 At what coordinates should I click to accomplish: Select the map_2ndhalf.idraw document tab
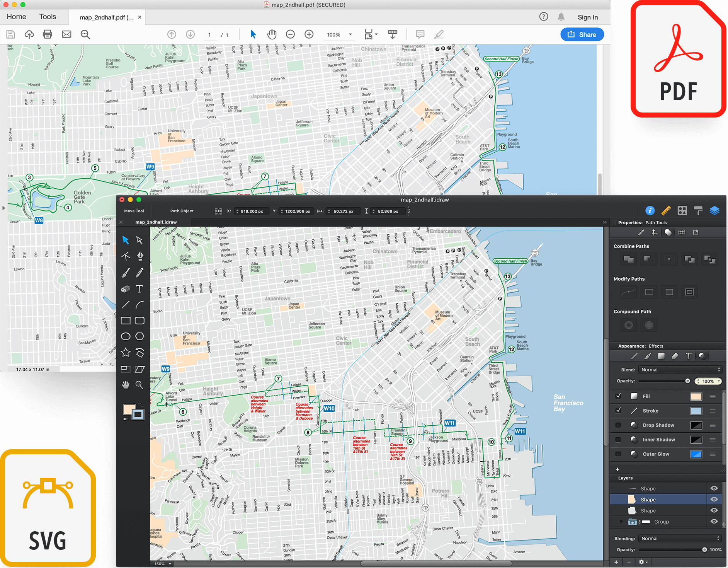tap(156, 222)
